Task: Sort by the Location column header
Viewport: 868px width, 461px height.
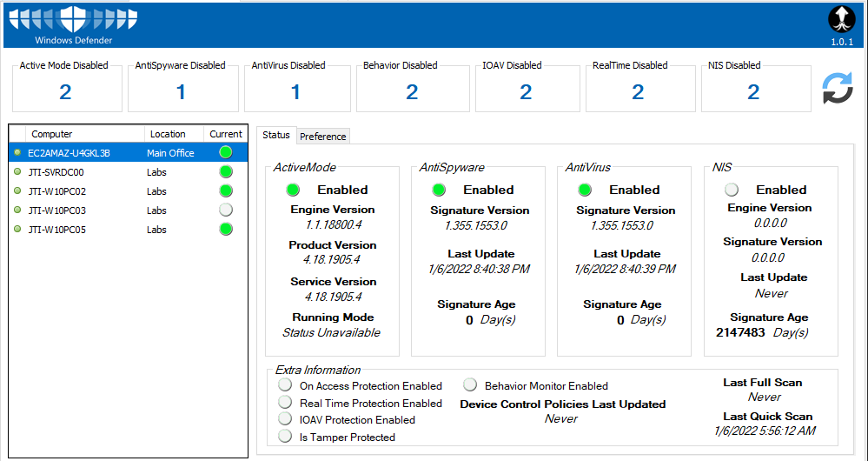Action: (175, 134)
